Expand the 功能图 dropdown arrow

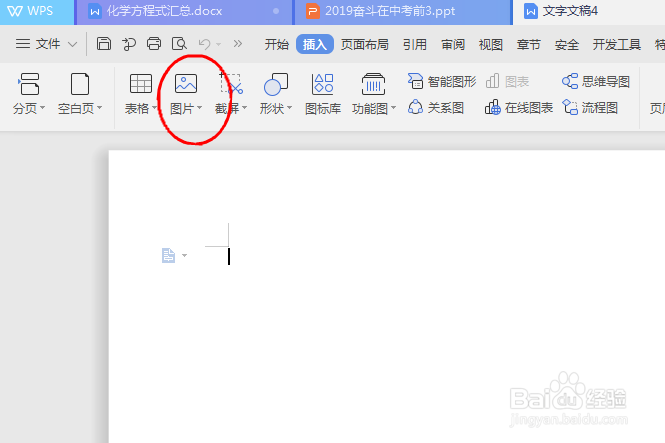pyautogui.click(x=393, y=108)
